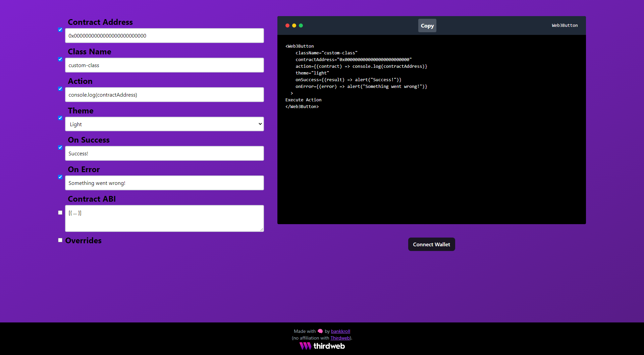Image resolution: width=644 pixels, height=355 pixels.
Task: Toggle the Overrides checkbox
Action: pyautogui.click(x=60, y=240)
